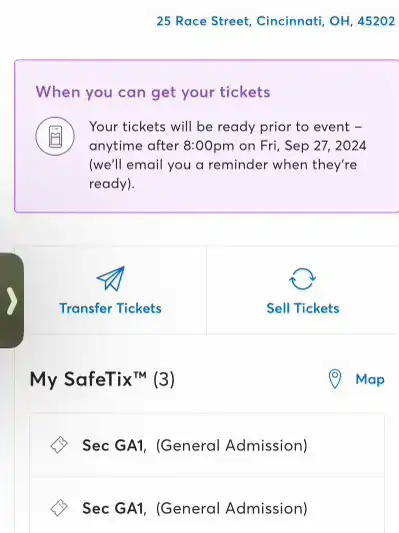Open the 25 Race Street address link

point(276,21)
